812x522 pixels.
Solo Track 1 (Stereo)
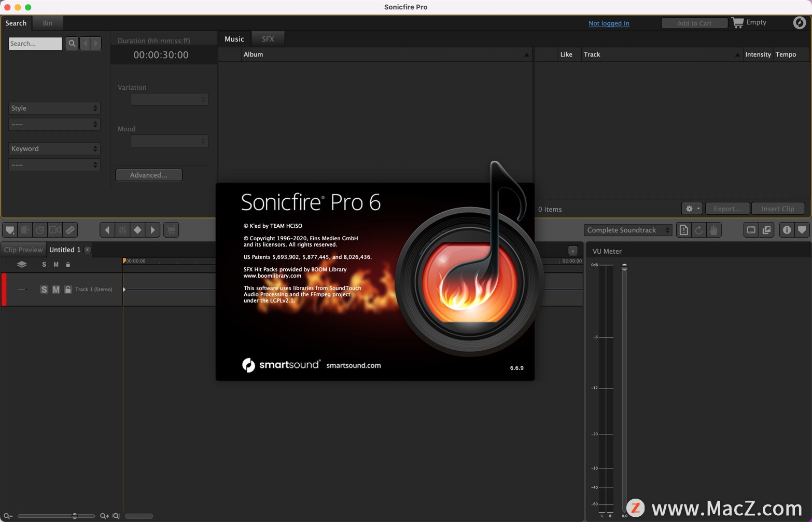[44, 290]
